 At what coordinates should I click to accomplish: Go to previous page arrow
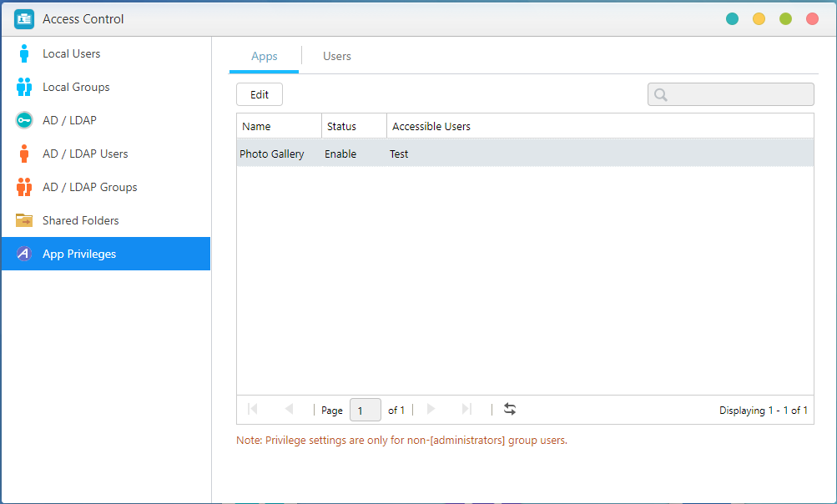(289, 409)
